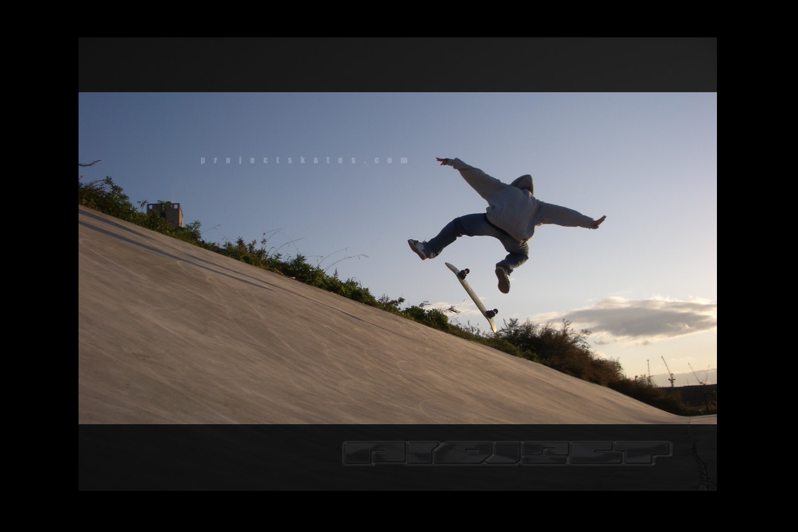Click the skater's shoe nearest the skateboard
The image size is (798, 532).
[502, 279]
